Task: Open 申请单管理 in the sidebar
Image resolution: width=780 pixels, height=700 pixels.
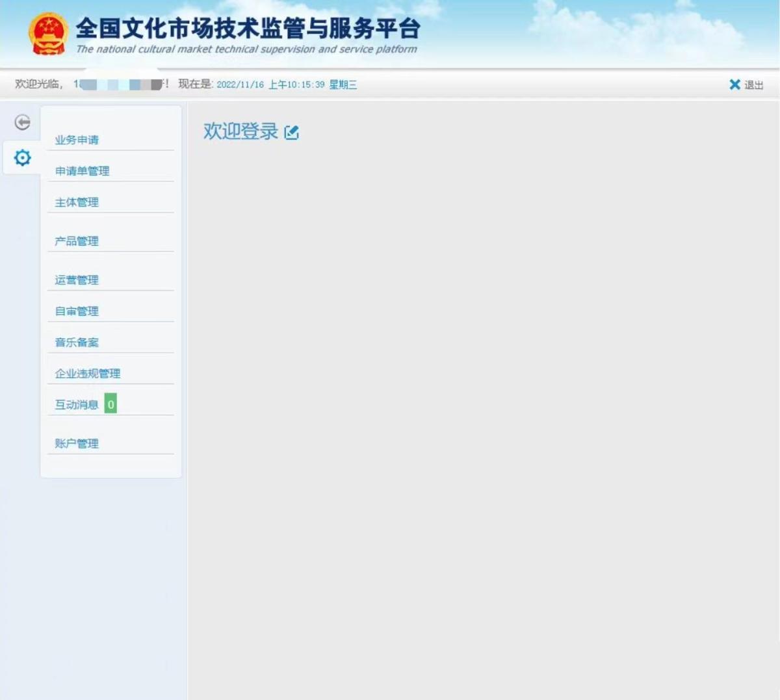Action: [82, 171]
